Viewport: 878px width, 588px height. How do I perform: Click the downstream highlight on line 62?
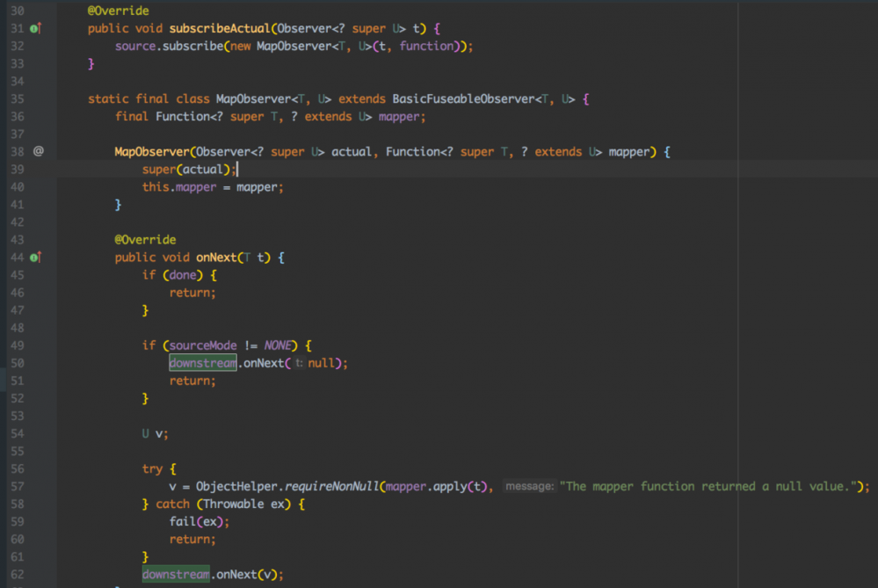[x=175, y=574]
